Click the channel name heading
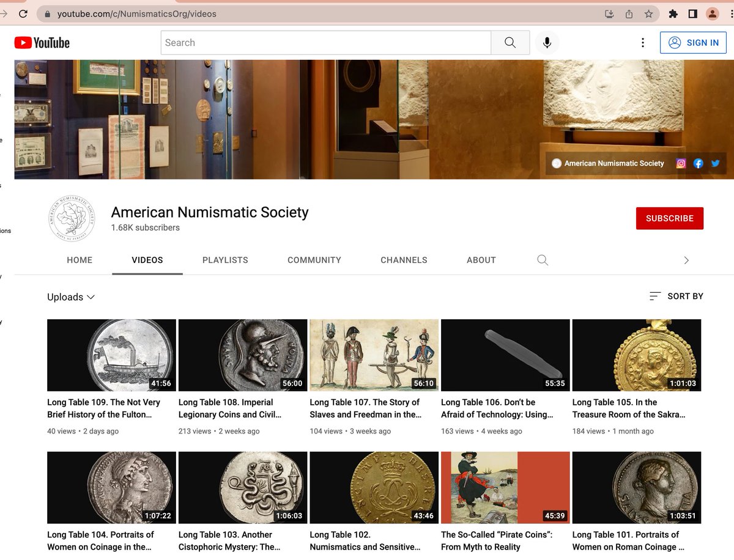734x560 pixels. pyautogui.click(x=210, y=212)
